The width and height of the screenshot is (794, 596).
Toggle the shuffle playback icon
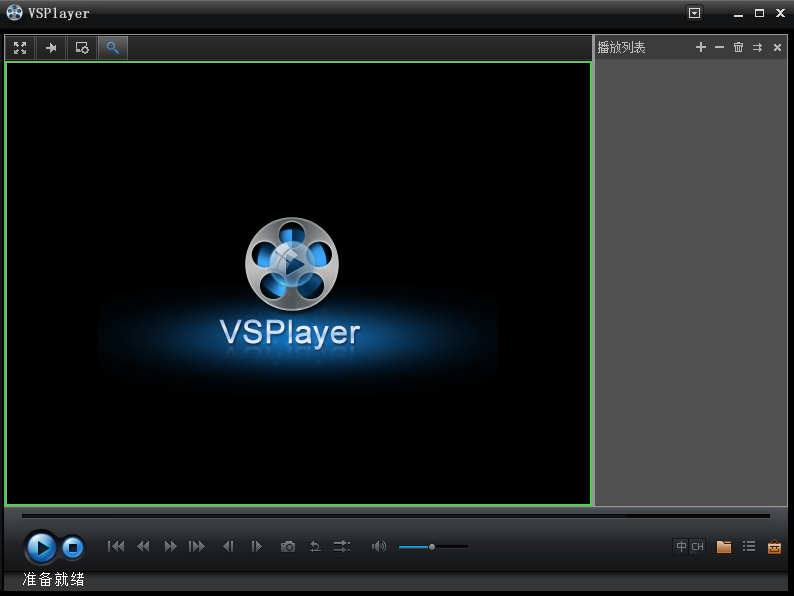pos(342,546)
